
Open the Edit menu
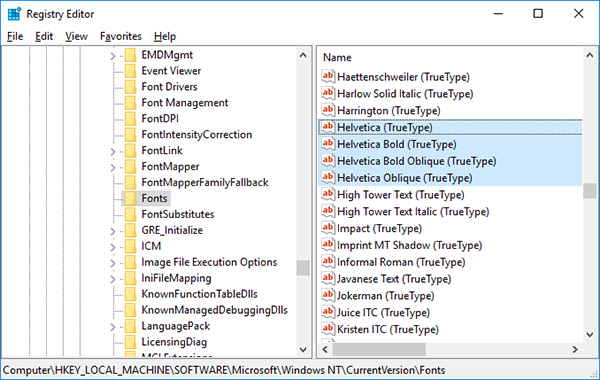pyautogui.click(x=44, y=36)
